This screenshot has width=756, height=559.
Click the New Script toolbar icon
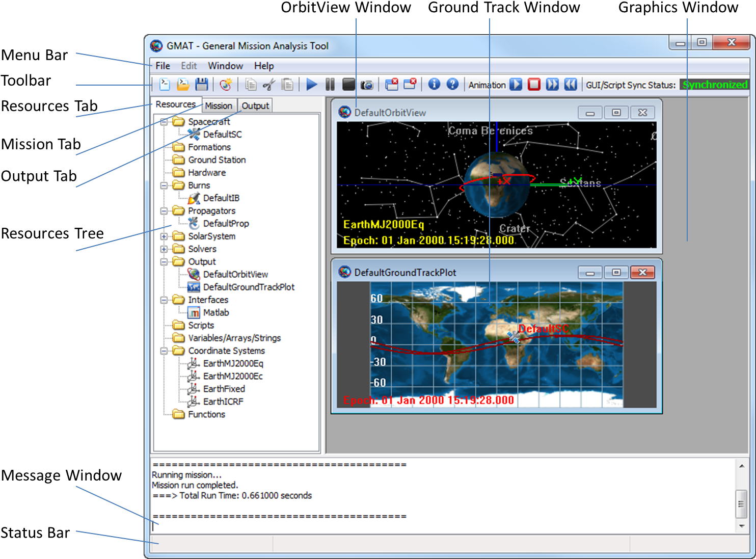[165, 85]
